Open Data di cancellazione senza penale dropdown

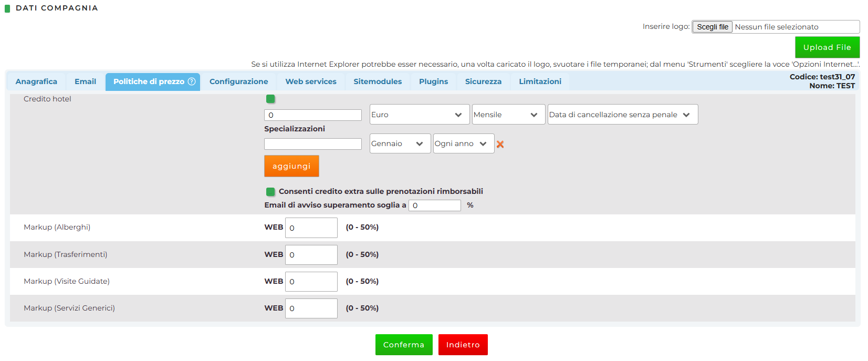622,115
